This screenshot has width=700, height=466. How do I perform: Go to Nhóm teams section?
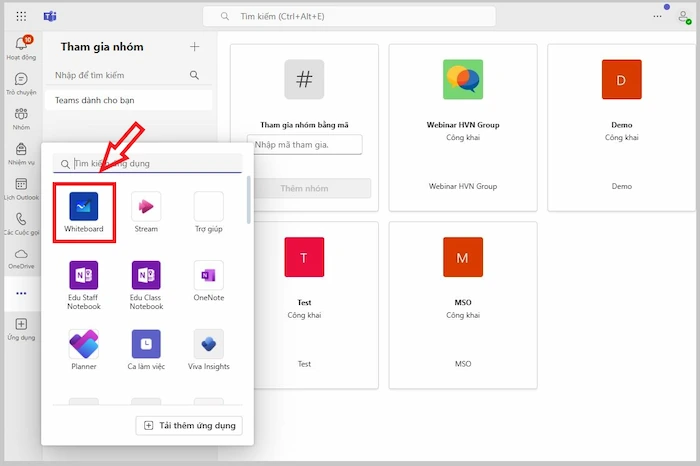[21, 119]
